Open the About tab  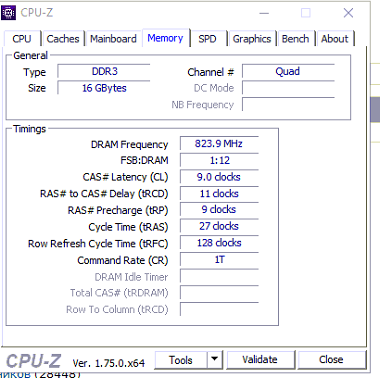[x=335, y=39]
